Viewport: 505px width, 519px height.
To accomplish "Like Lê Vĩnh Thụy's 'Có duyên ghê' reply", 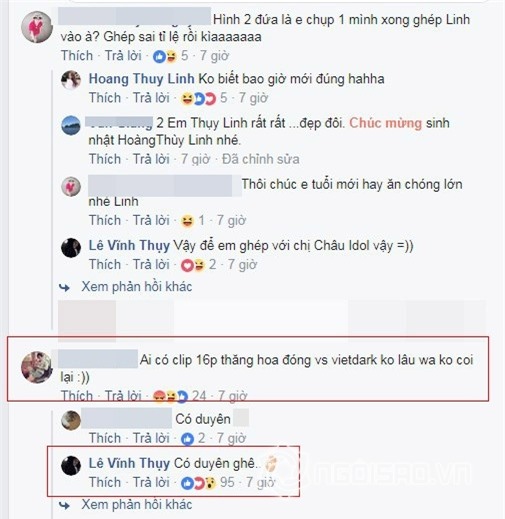I will 105,482.
